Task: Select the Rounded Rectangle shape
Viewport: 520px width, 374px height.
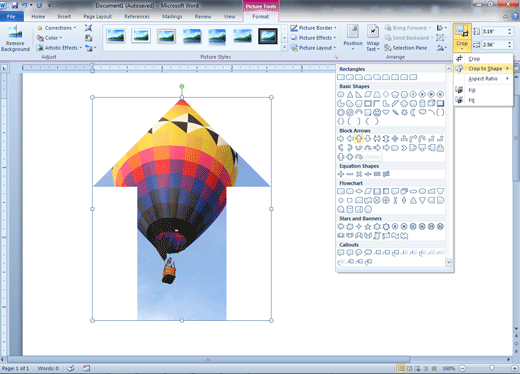Action: click(x=350, y=77)
